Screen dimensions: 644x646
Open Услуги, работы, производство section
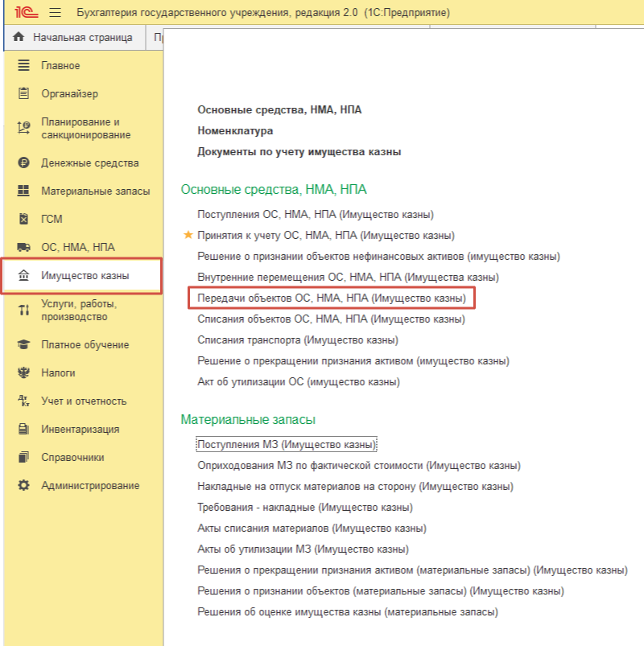click(x=79, y=311)
